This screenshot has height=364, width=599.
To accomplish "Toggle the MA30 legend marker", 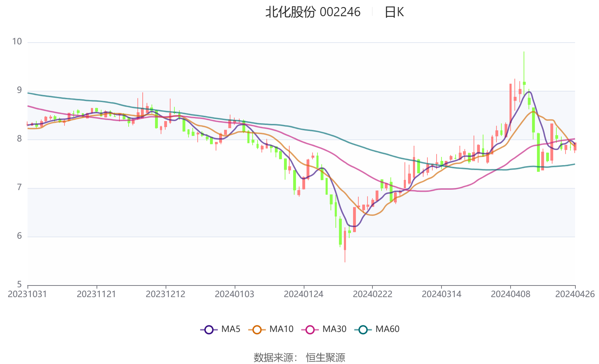I will click(310, 330).
